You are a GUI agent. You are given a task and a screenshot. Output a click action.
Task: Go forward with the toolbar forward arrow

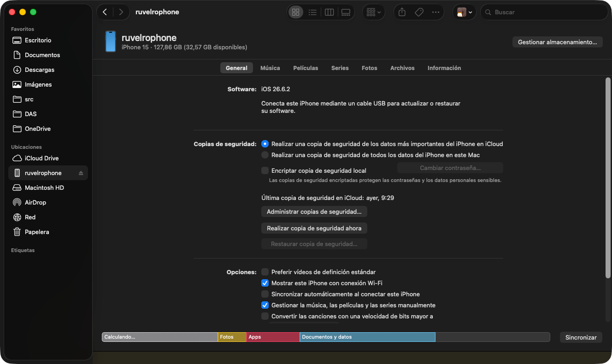coord(121,12)
